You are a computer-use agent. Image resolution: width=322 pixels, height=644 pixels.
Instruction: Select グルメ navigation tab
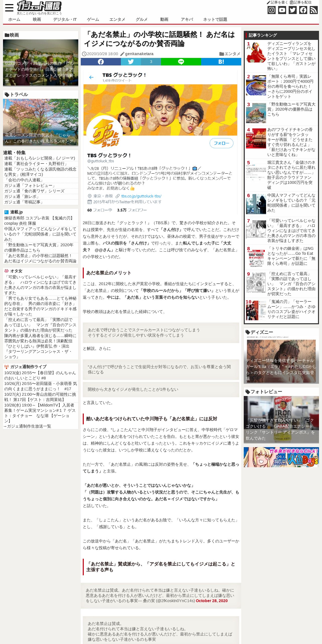pos(142,19)
